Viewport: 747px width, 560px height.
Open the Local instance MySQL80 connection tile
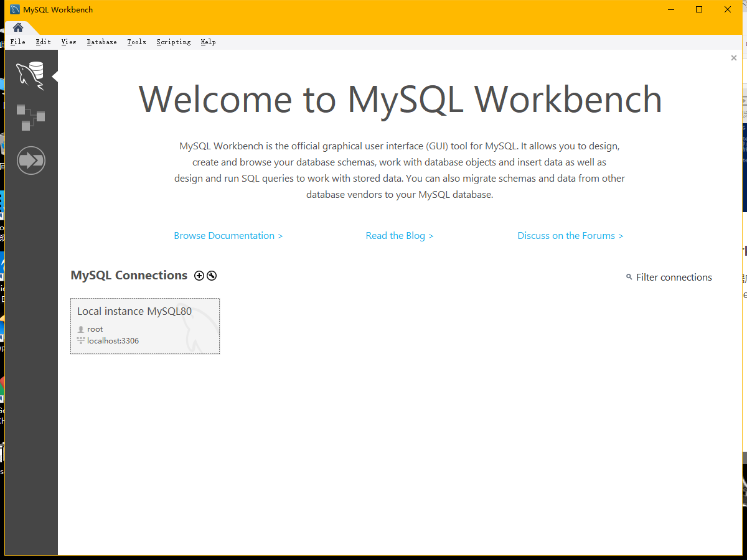coord(145,326)
